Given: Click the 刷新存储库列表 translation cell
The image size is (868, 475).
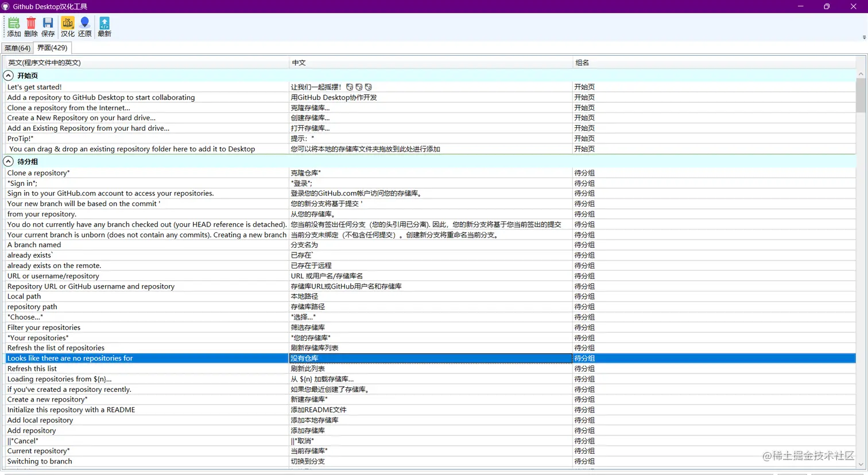Looking at the screenshot, I should pyautogui.click(x=431, y=348).
